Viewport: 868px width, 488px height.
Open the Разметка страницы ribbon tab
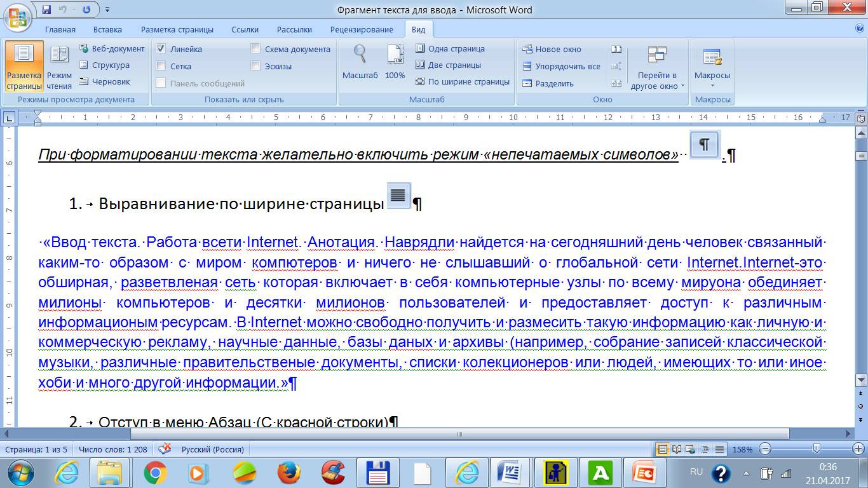pos(177,29)
